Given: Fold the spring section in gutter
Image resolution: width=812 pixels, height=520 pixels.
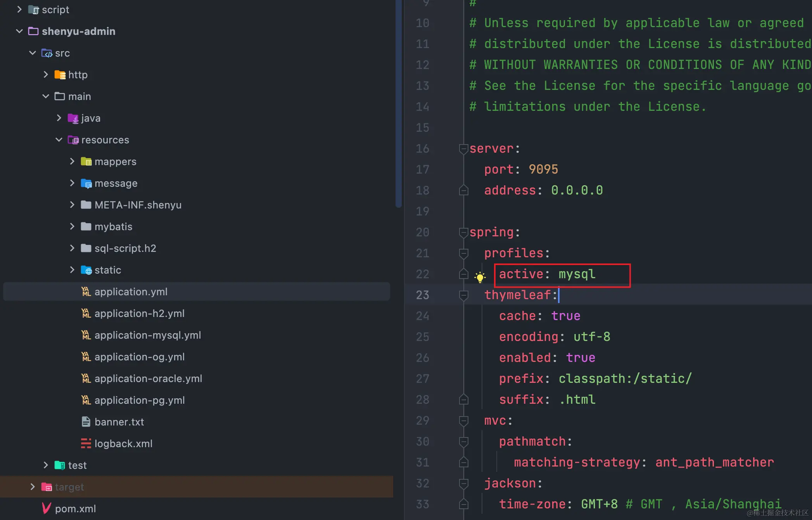Looking at the screenshot, I should tap(463, 232).
